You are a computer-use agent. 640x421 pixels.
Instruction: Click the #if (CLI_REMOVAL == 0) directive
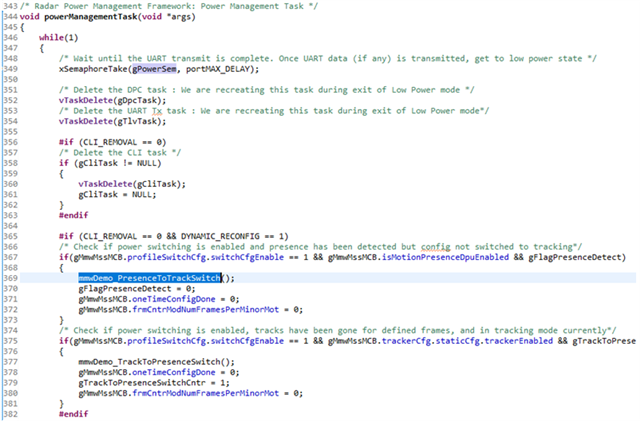point(113,142)
